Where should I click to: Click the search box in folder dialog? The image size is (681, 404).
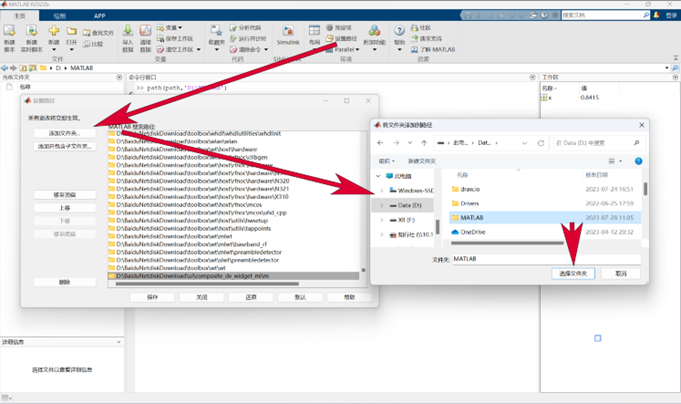[599, 143]
